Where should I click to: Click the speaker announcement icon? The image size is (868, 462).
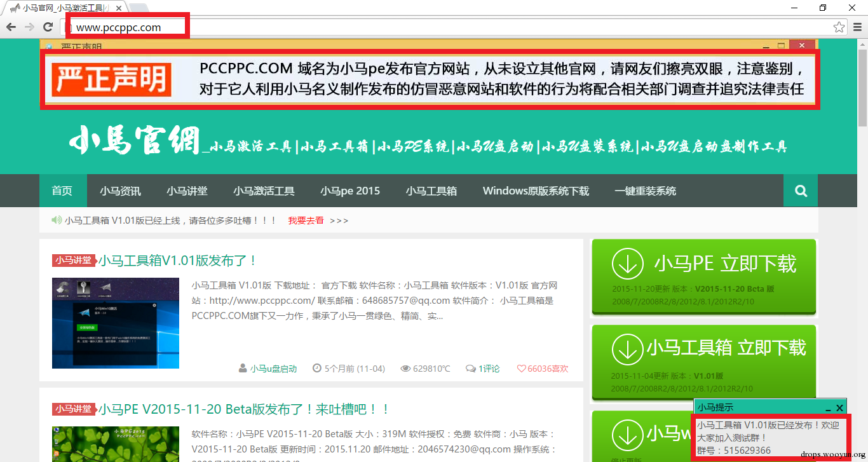coord(57,220)
